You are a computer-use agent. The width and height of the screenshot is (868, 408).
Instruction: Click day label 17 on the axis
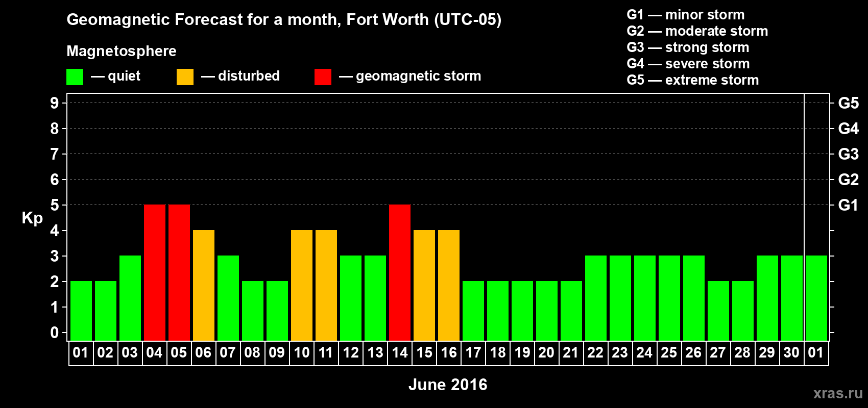pyautogui.click(x=473, y=352)
